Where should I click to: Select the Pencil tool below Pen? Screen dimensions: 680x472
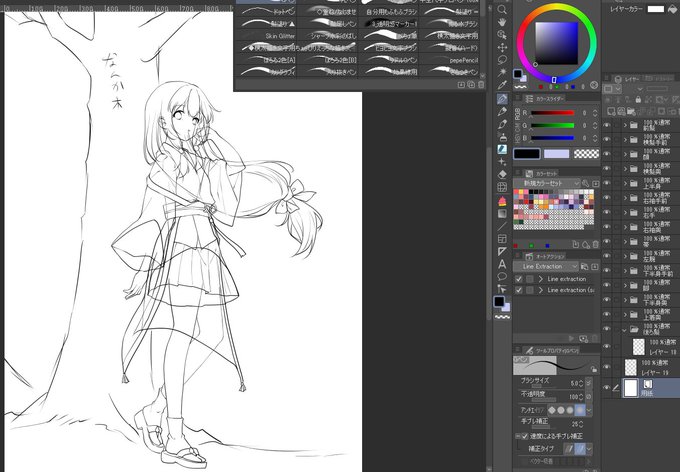502,112
